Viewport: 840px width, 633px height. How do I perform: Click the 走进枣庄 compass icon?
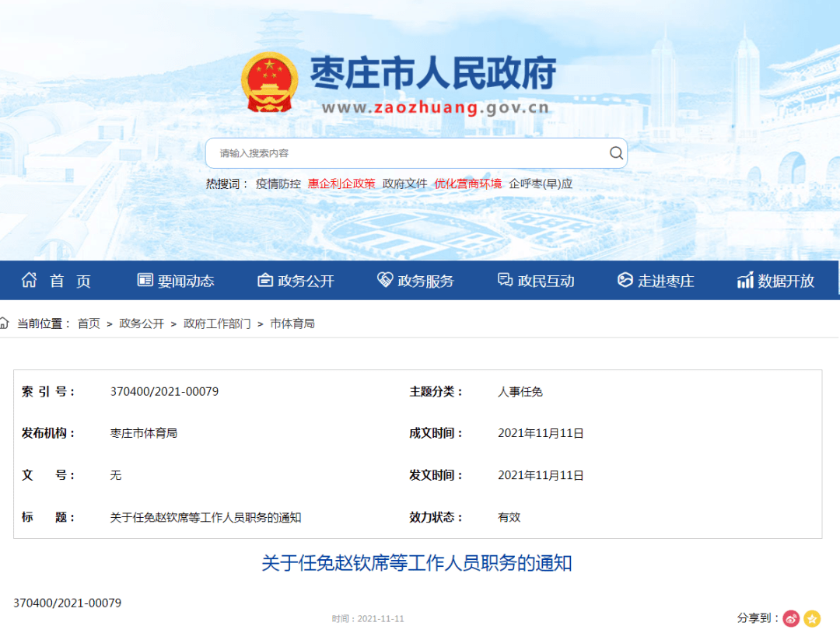[x=625, y=280]
